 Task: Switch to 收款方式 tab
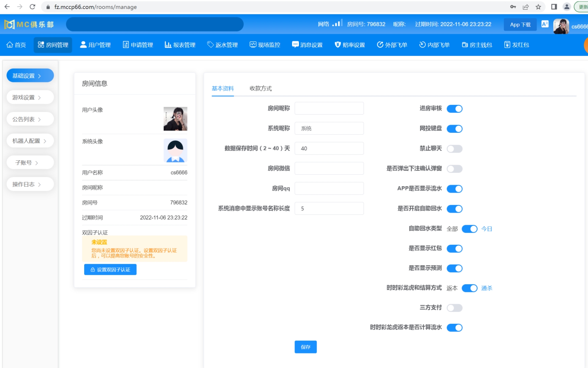(x=261, y=88)
